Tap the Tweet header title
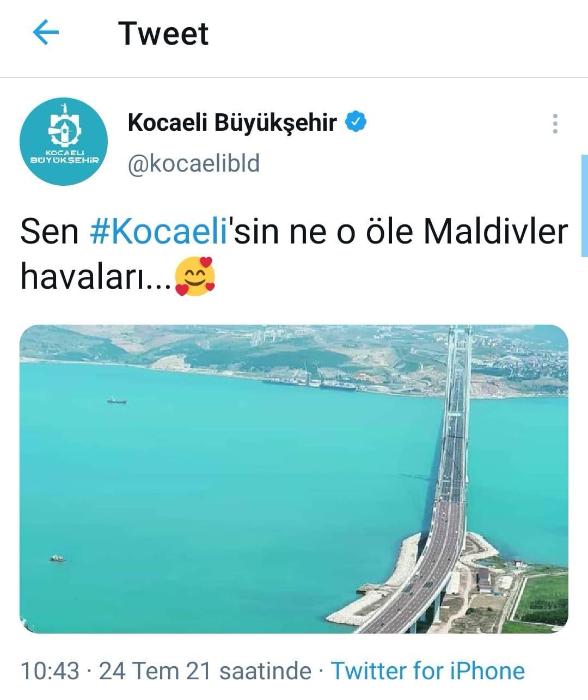Viewport: 588px width, 700px height. (x=163, y=34)
